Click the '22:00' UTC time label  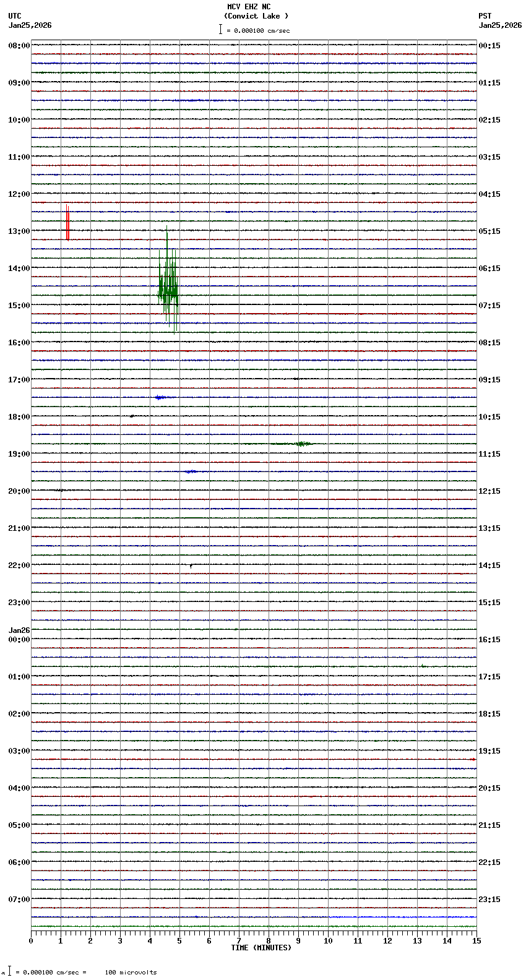click(19, 565)
